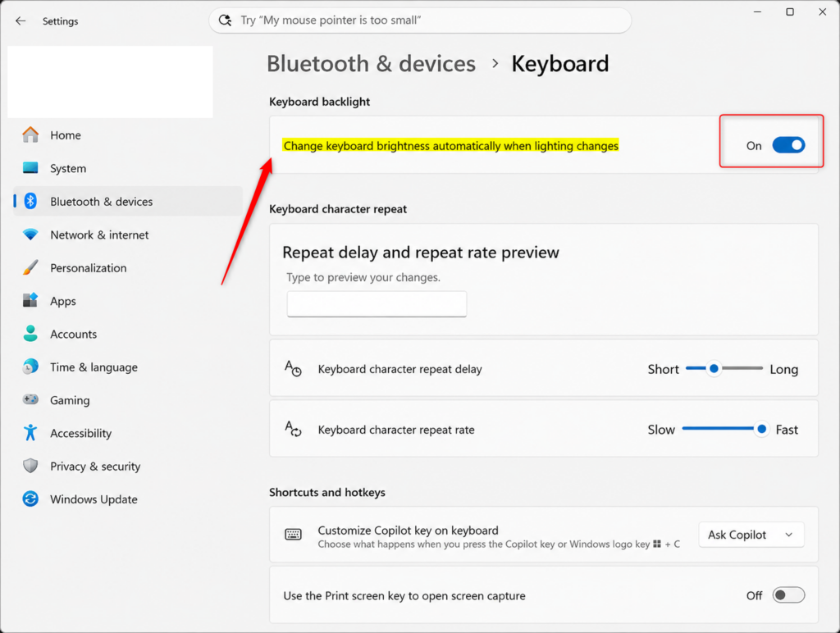Click 'Keyboard character repeat delay' label
The width and height of the screenshot is (840, 633).
(399, 369)
